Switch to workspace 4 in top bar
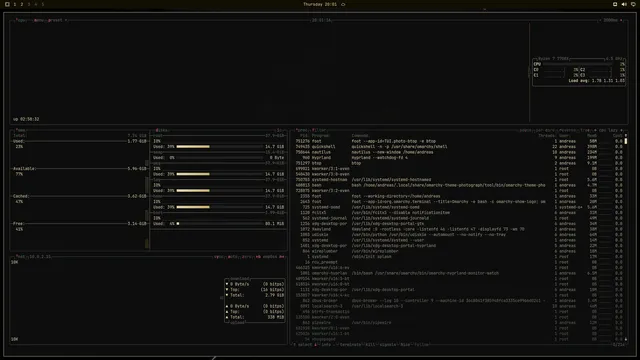The width and height of the screenshot is (640, 360). coord(36,4)
